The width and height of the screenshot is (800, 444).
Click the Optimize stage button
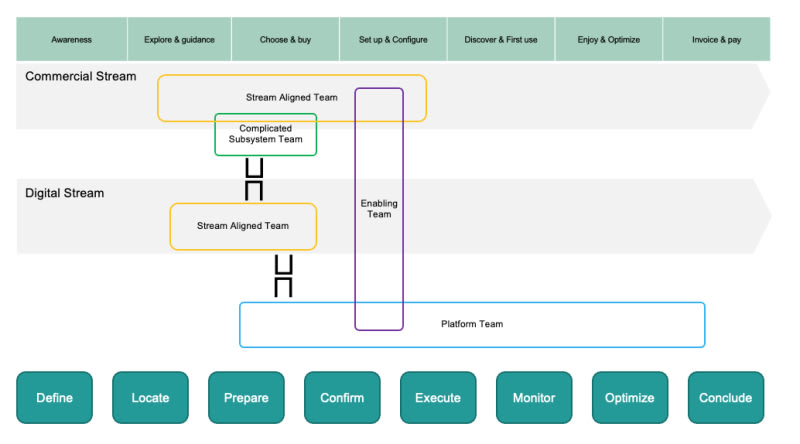point(630,398)
